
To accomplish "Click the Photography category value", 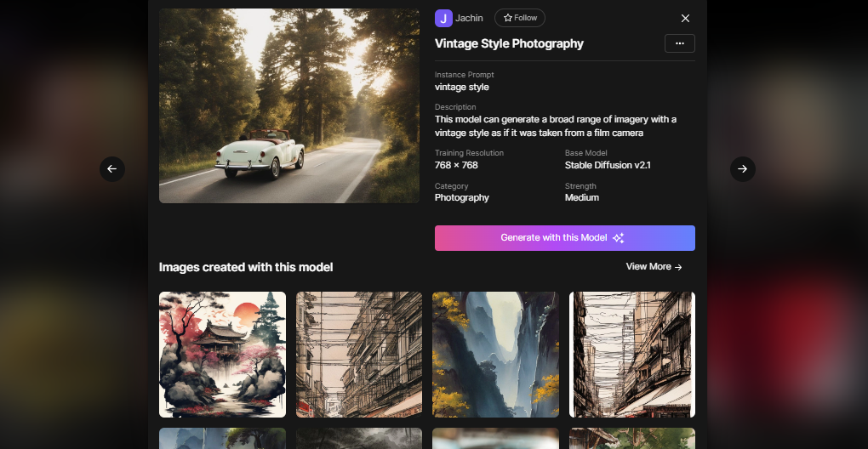I will 462,198.
